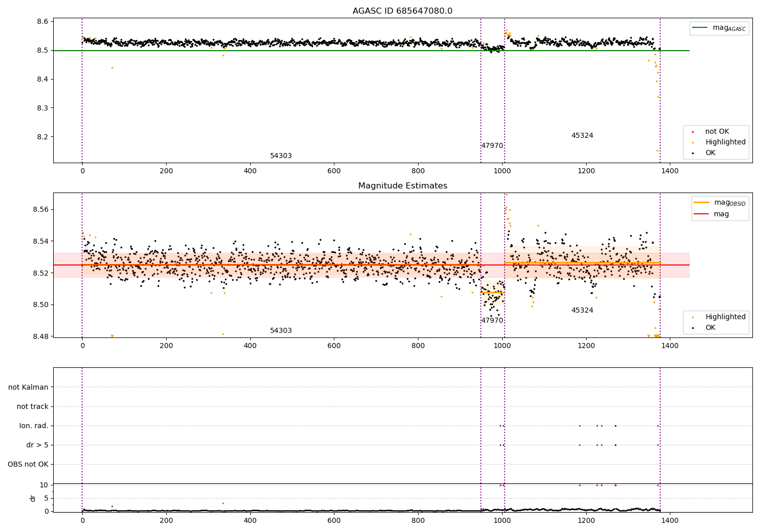Click the orange outlier point at 8.44 in the top panel
This screenshot has width=760, height=532.
[112, 67]
